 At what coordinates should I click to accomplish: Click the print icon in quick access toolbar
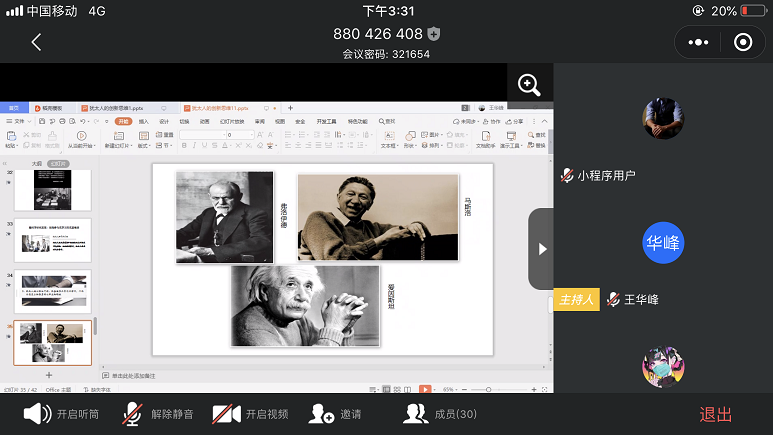[x=62, y=121]
